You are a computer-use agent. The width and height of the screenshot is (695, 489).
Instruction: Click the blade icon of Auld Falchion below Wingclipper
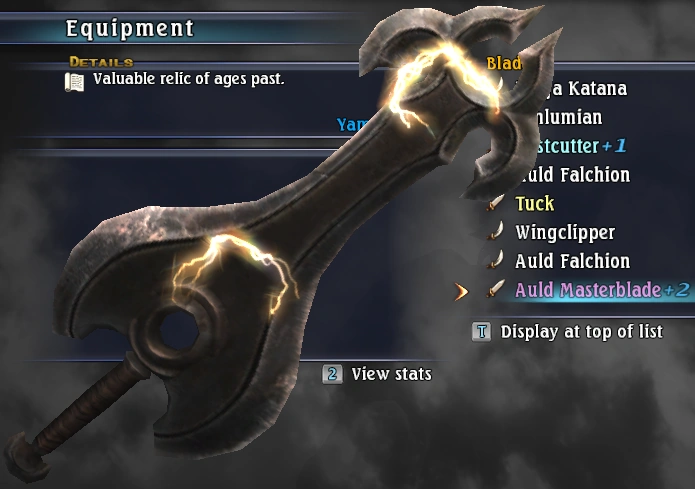point(496,261)
